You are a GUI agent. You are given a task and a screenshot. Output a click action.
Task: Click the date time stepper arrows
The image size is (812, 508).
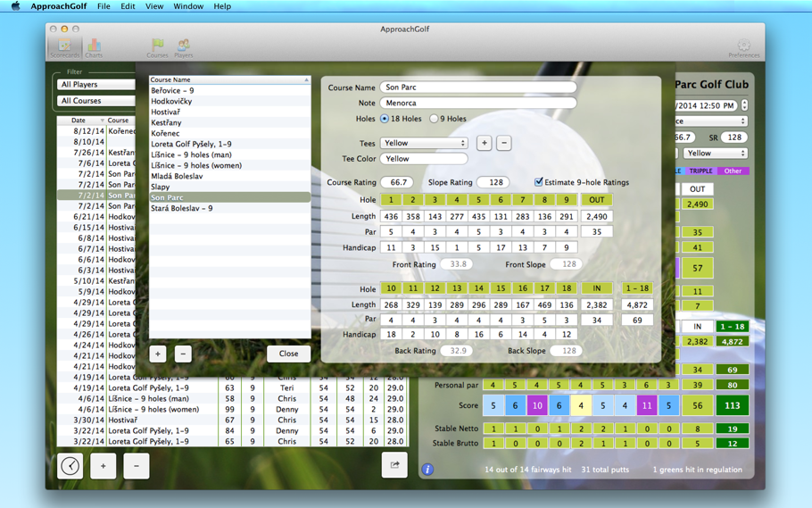tap(744, 105)
